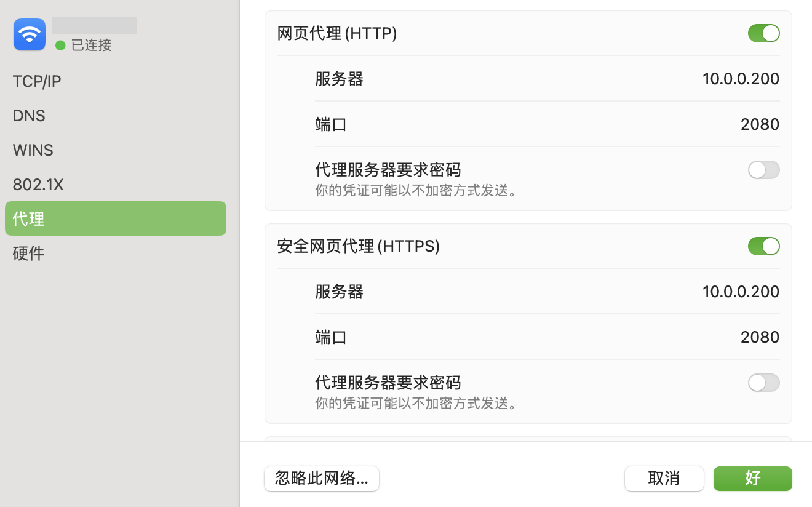Confirm settings with the 好 button
The image size is (812, 507).
coord(752,479)
